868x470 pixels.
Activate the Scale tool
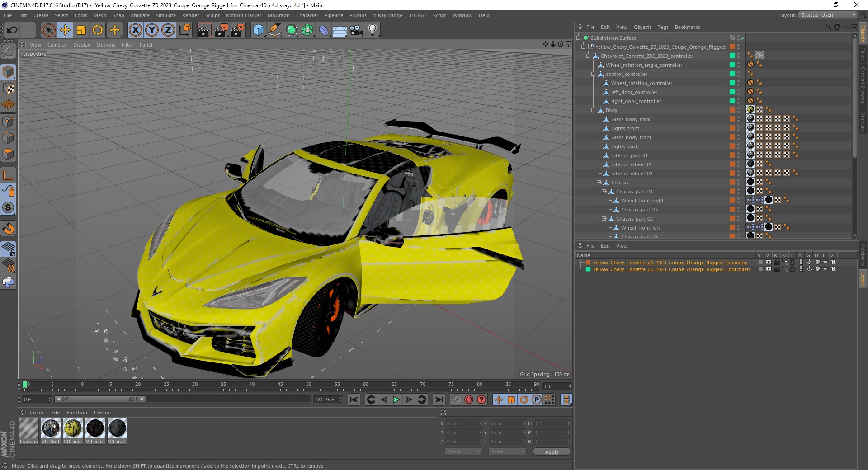[x=81, y=30]
